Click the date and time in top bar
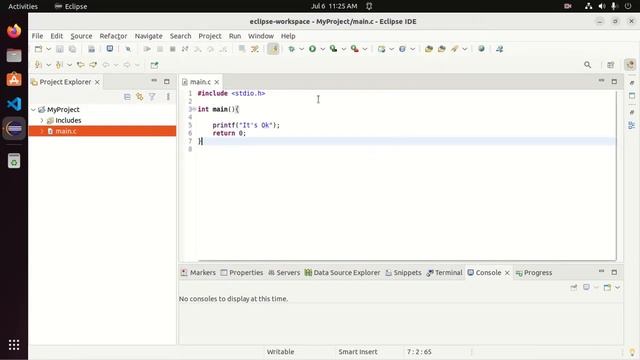The width and height of the screenshot is (640, 360). pyautogui.click(x=334, y=6)
